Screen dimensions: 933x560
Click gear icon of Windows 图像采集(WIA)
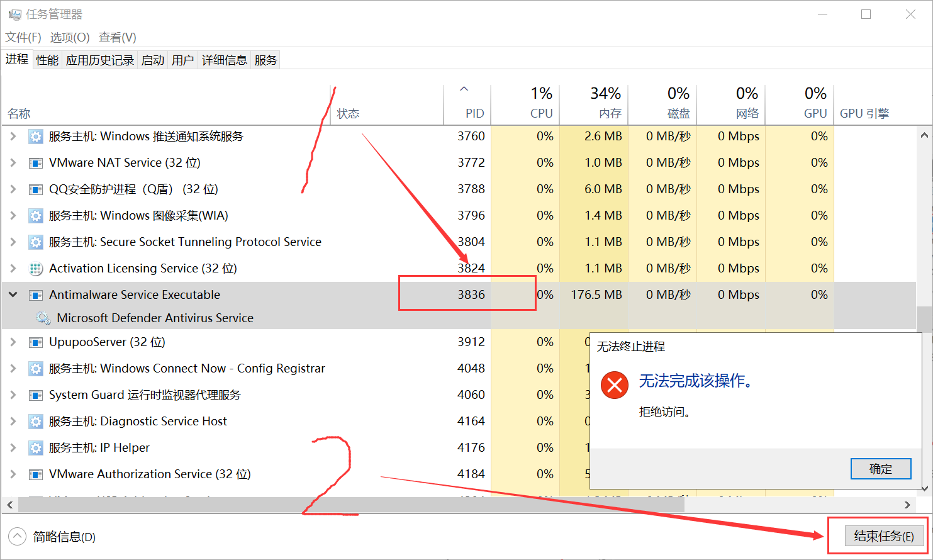point(36,216)
